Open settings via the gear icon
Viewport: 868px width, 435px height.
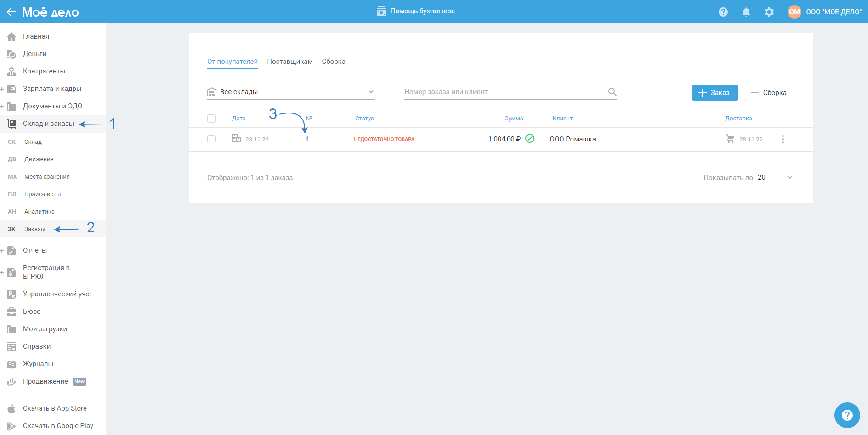769,12
